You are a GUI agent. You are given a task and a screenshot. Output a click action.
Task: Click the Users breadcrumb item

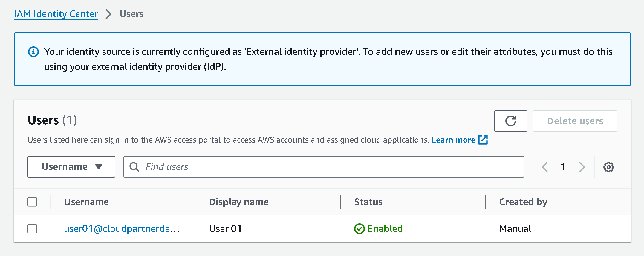click(131, 14)
